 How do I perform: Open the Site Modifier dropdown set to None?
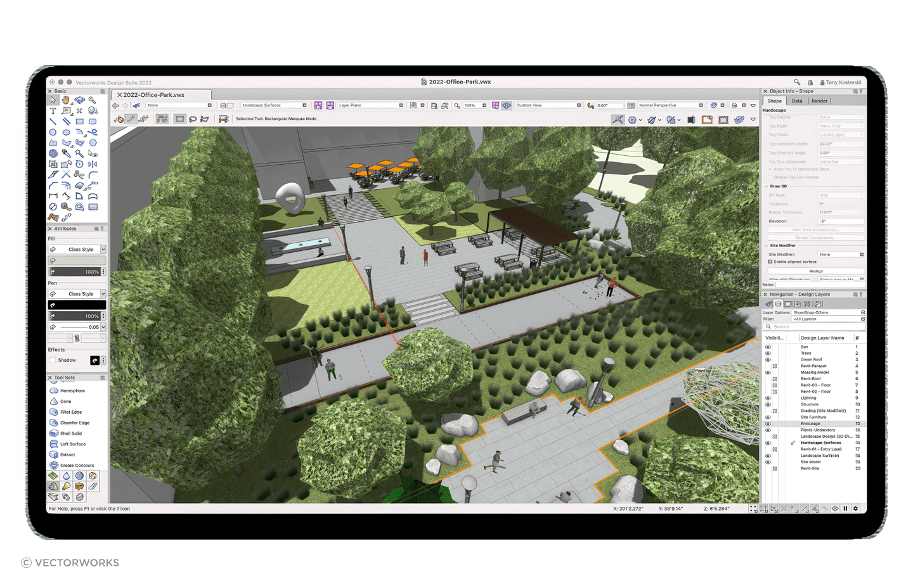click(841, 254)
